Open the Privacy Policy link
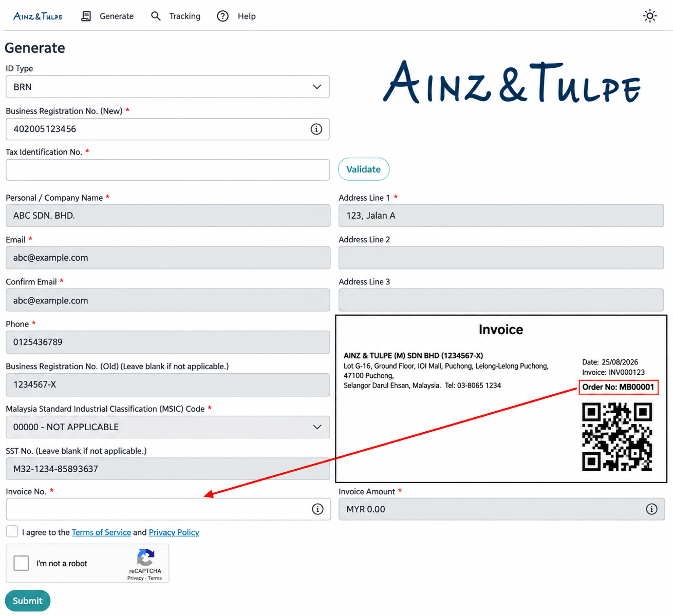The height and width of the screenshot is (616, 673). pos(174,532)
